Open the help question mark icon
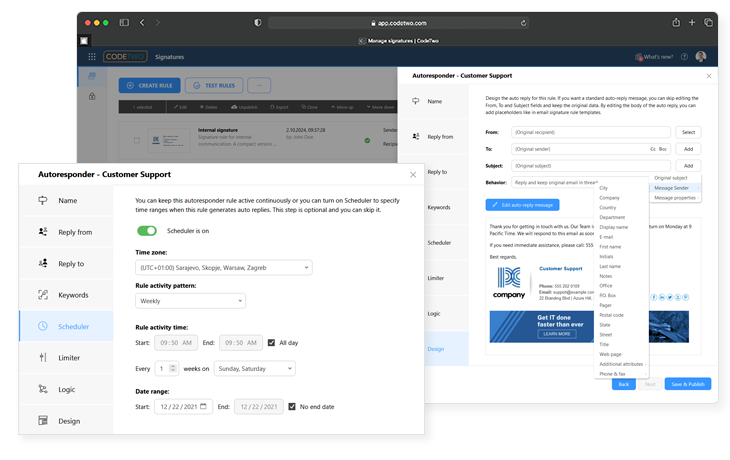The width and height of the screenshot is (730, 460). tap(685, 57)
